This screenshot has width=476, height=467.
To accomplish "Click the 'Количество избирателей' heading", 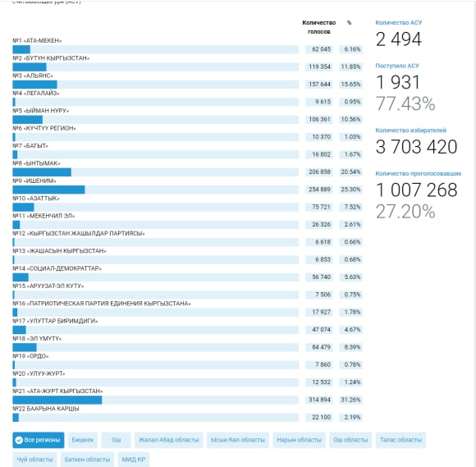I will click(411, 130).
